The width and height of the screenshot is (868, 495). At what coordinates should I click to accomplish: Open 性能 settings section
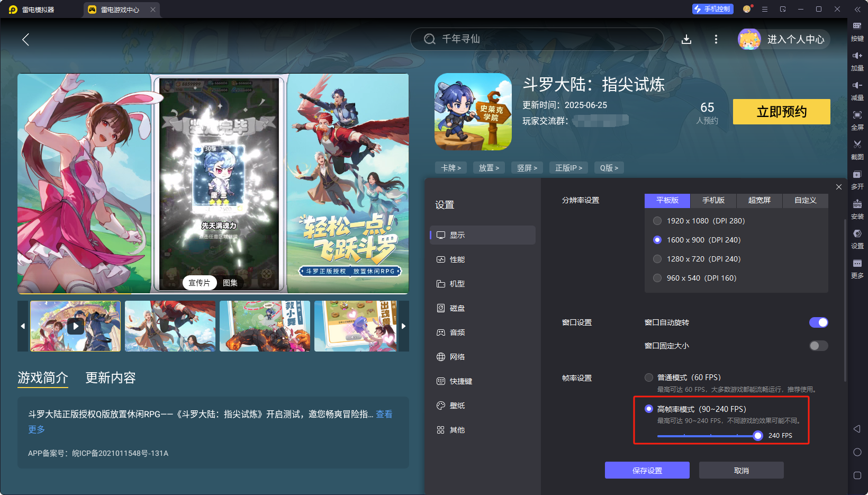click(x=483, y=259)
